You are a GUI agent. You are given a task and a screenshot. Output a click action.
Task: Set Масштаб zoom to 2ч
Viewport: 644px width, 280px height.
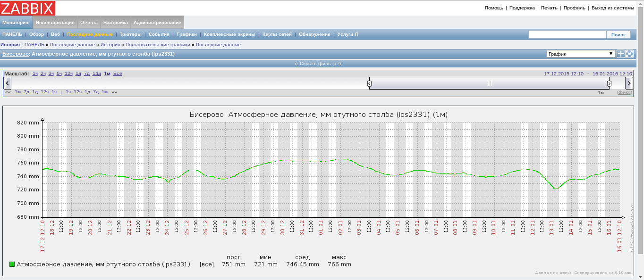tap(43, 74)
